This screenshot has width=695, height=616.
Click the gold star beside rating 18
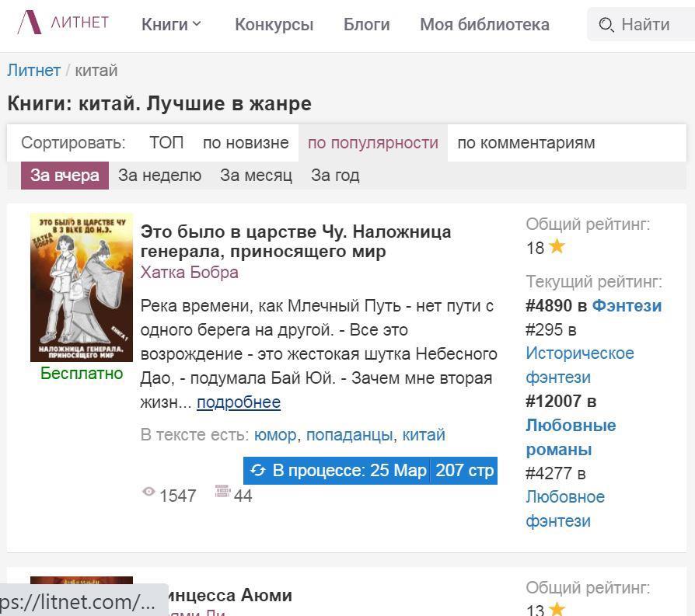557,245
